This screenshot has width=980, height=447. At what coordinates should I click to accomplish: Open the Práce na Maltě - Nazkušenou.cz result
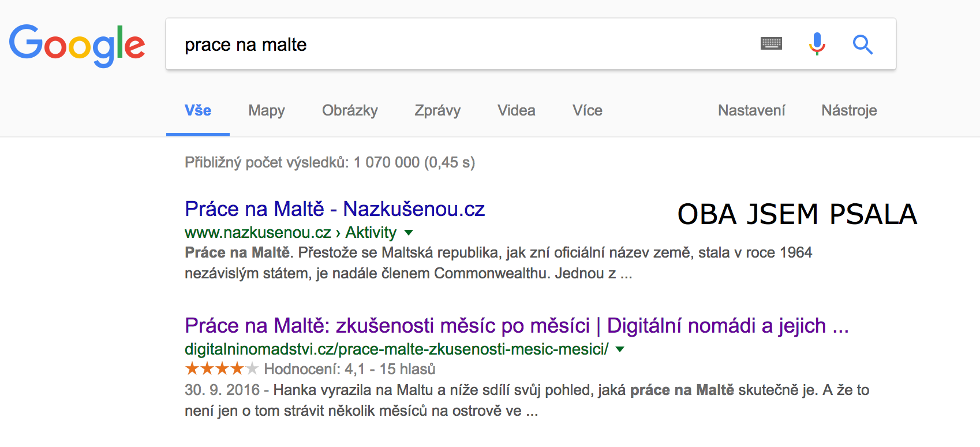click(334, 208)
